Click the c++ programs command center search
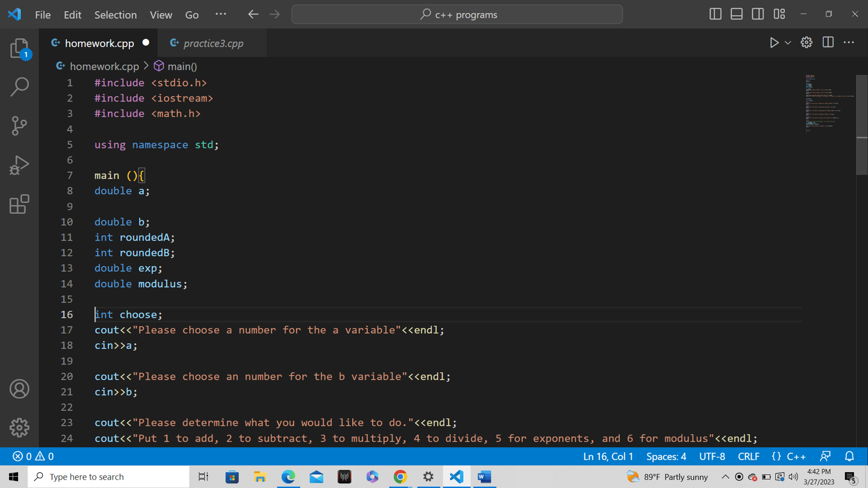 (457, 15)
